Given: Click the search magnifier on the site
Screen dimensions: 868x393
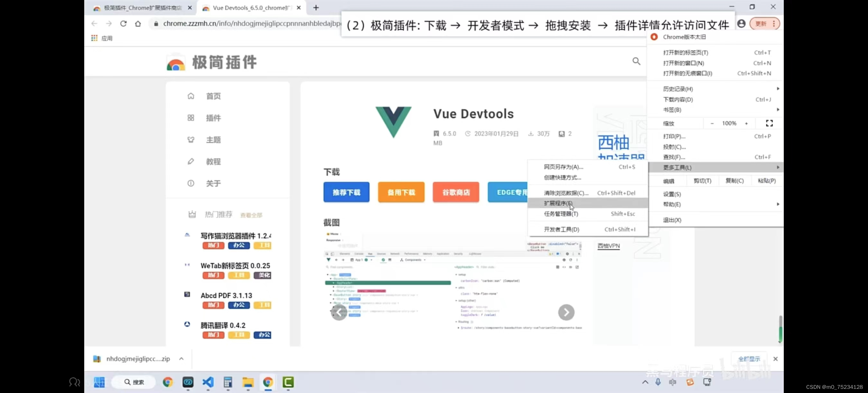Looking at the screenshot, I should pos(636,61).
